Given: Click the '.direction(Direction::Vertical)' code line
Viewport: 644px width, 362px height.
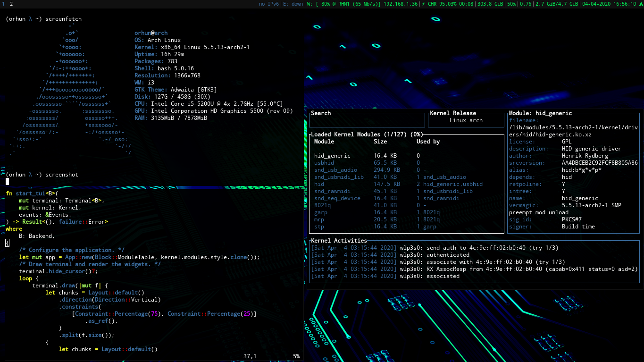Looking at the screenshot, I should (110, 300).
